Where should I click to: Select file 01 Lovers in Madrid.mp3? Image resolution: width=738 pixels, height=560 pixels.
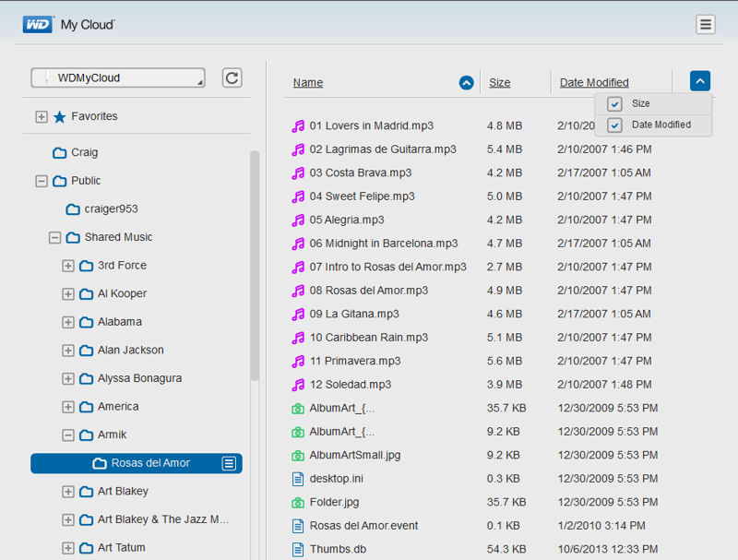pos(372,125)
